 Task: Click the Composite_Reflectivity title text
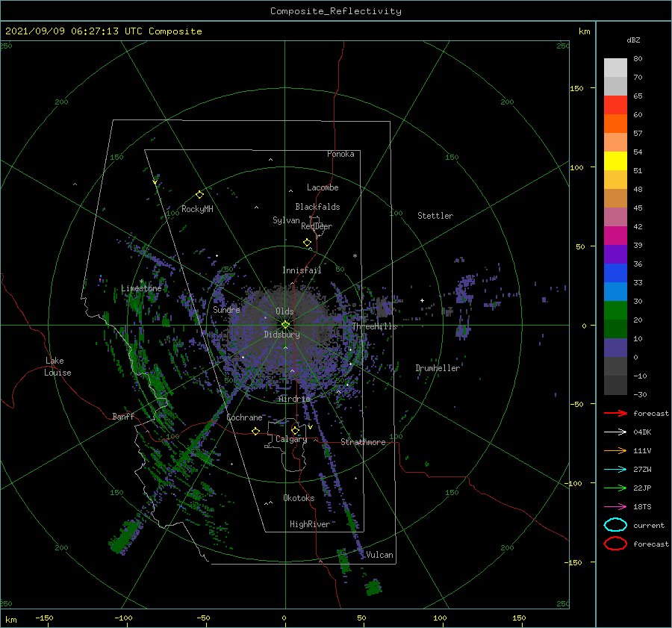(336, 11)
